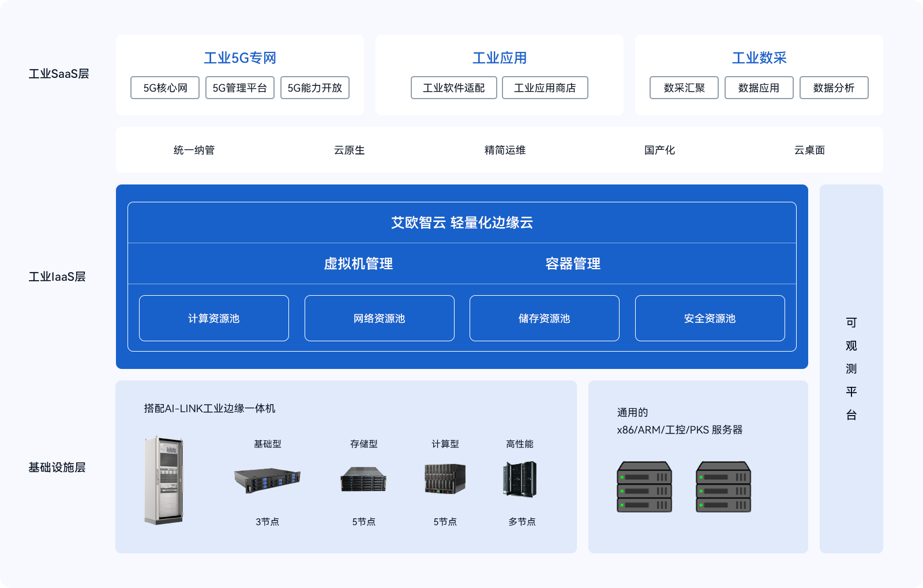
Task: Open 工业应用商店
Action: click(x=545, y=88)
